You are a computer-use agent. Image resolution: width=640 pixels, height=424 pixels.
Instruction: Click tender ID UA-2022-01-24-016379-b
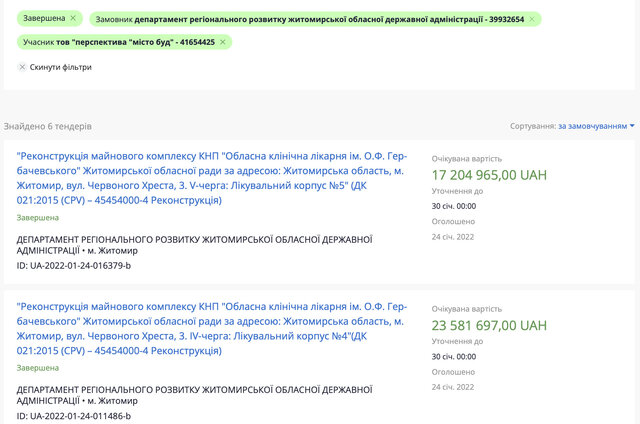click(x=74, y=266)
